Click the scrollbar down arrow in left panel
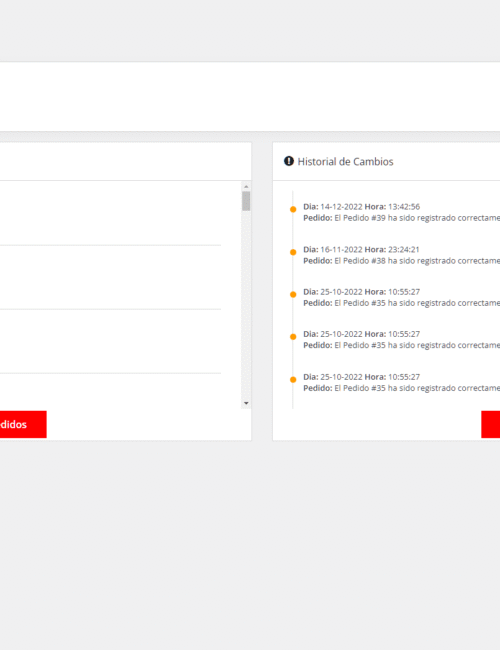Image resolution: width=500 pixels, height=650 pixels. (246, 403)
